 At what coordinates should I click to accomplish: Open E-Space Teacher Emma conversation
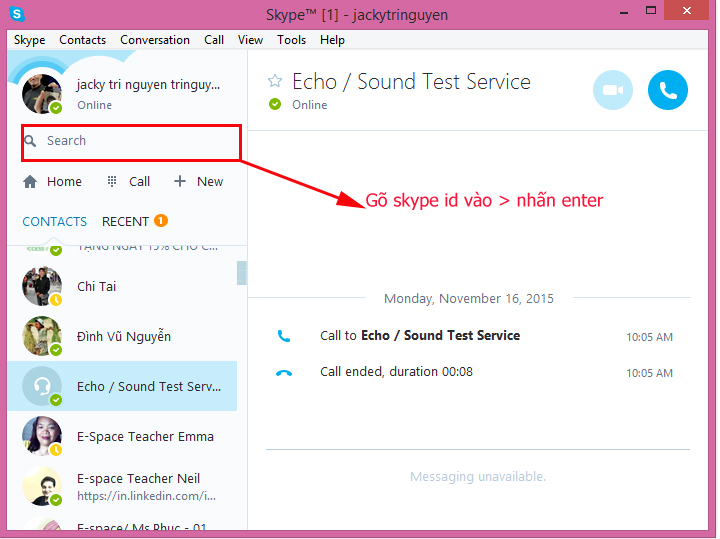[x=145, y=437]
